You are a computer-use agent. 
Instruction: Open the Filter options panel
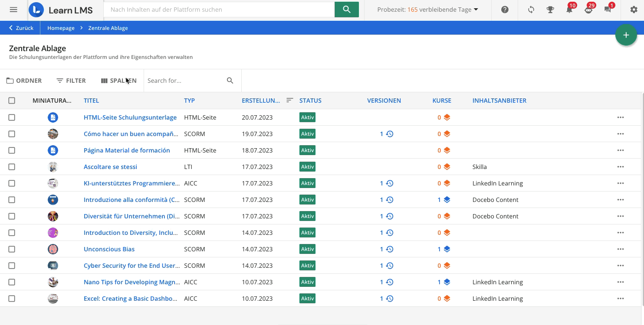[x=71, y=81]
